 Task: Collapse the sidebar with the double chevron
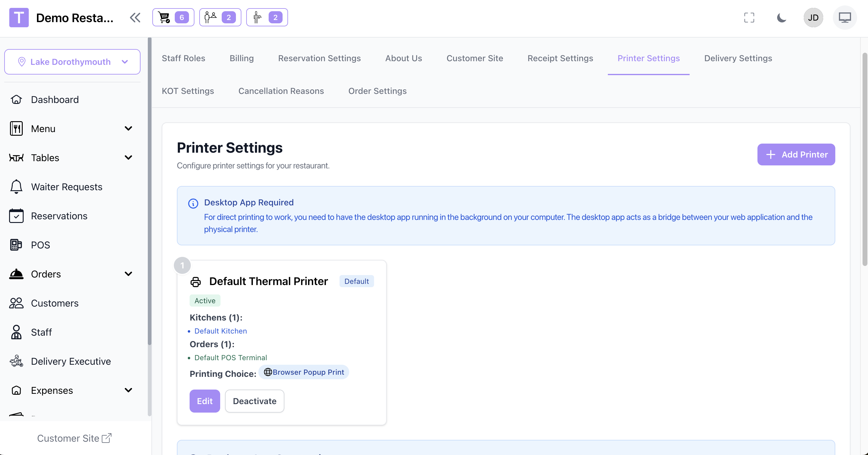[135, 18]
